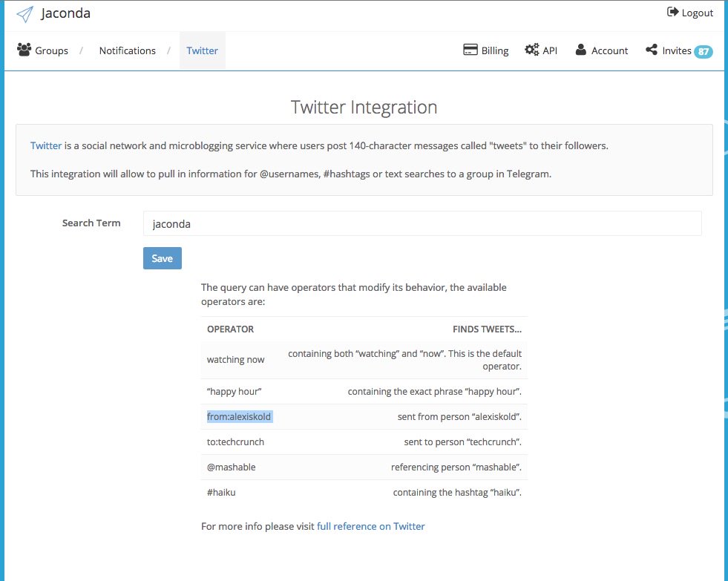This screenshot has width=728, height=581.
Task: Follow the Twitter link in the description
Action: point(46,145)
